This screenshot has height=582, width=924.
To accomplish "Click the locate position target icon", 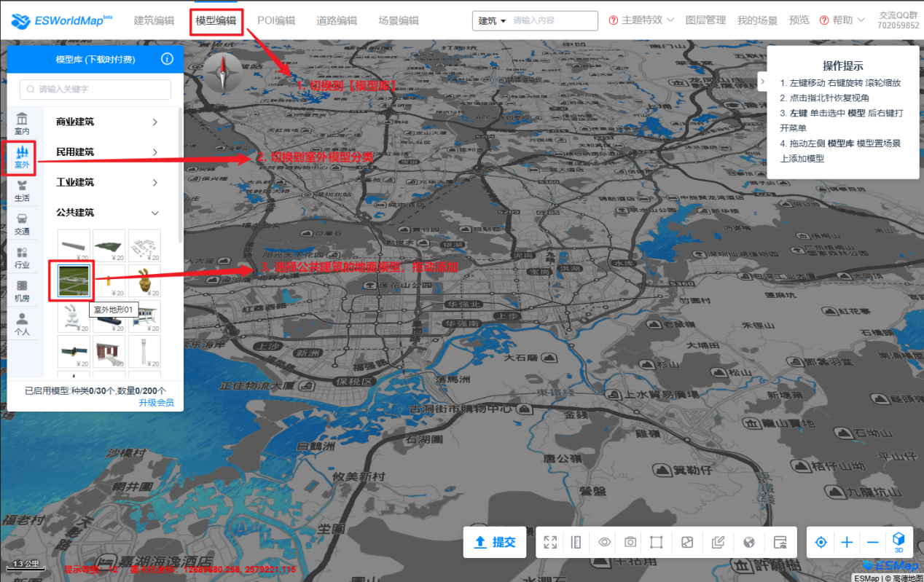I will (x=821, y=542).
